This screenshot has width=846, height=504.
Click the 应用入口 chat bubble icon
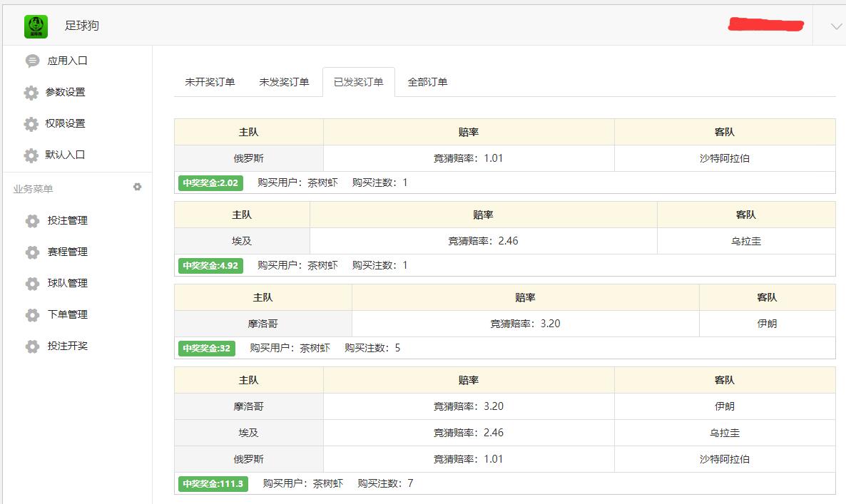[x=32, y=61]
